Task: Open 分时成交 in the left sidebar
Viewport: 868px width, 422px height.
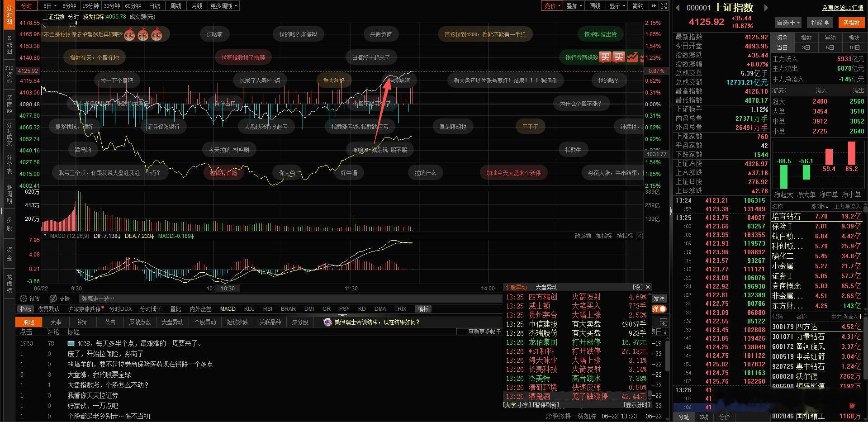Action: 9,134
